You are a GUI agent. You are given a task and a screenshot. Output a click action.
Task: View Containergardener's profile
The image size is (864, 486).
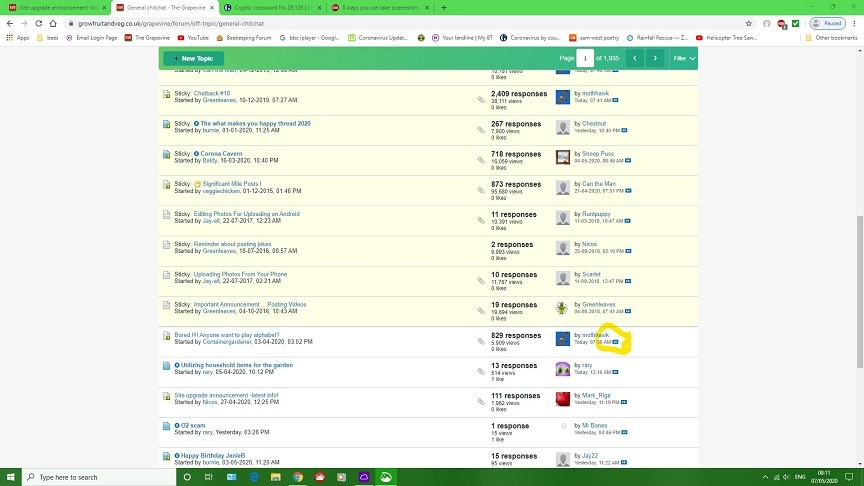tap(227, 342)
